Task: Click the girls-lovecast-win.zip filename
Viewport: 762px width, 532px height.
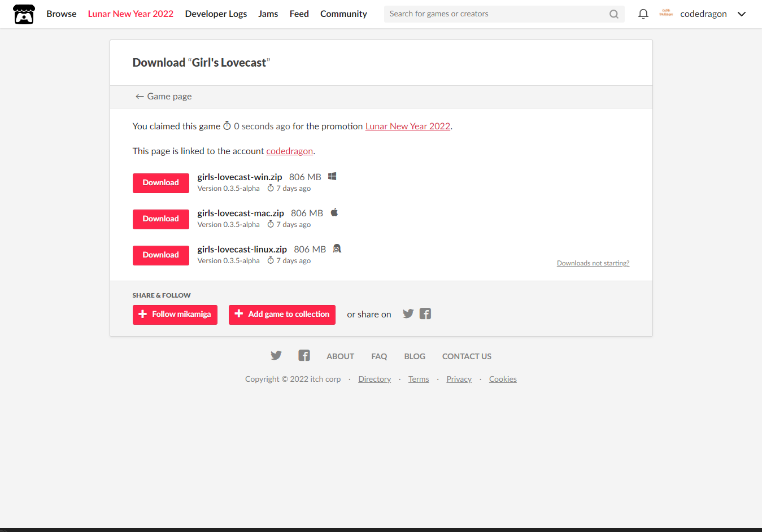Action: 240,177
